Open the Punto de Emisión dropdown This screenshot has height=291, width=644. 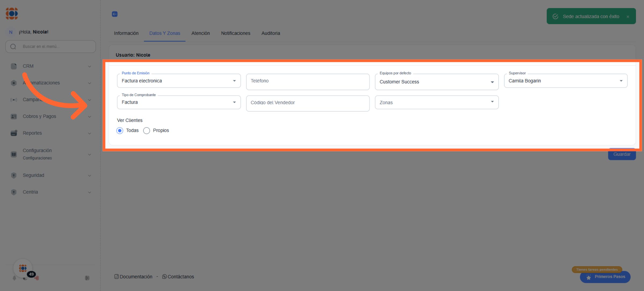179,81
